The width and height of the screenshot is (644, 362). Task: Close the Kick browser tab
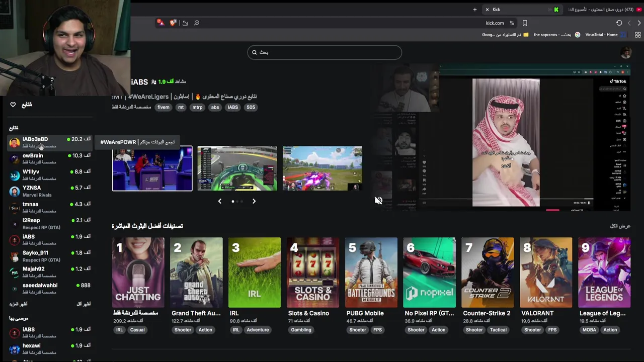click(x=487, y=10)
